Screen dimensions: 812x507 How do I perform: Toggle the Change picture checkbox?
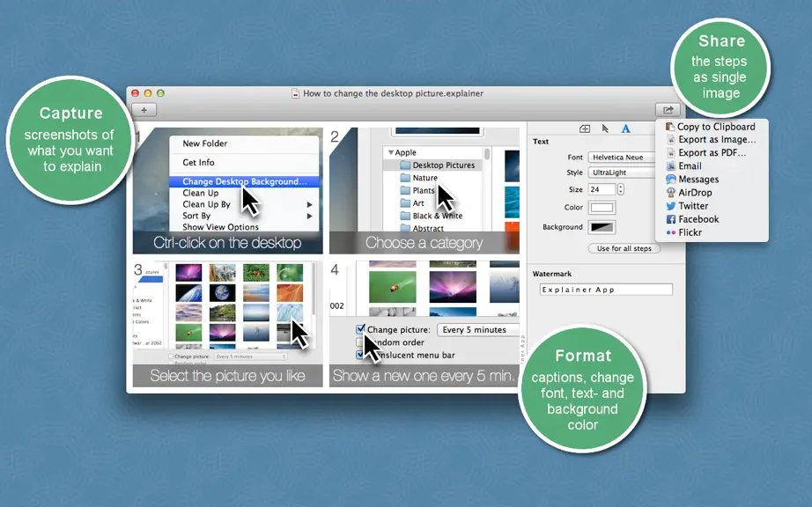tap(360, 329)
